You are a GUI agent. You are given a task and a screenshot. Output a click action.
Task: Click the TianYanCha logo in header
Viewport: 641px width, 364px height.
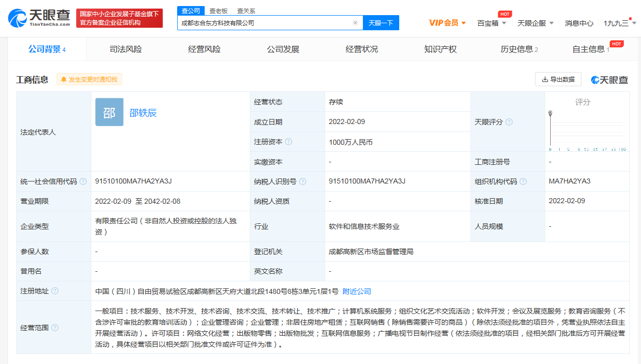coord(39,18)
